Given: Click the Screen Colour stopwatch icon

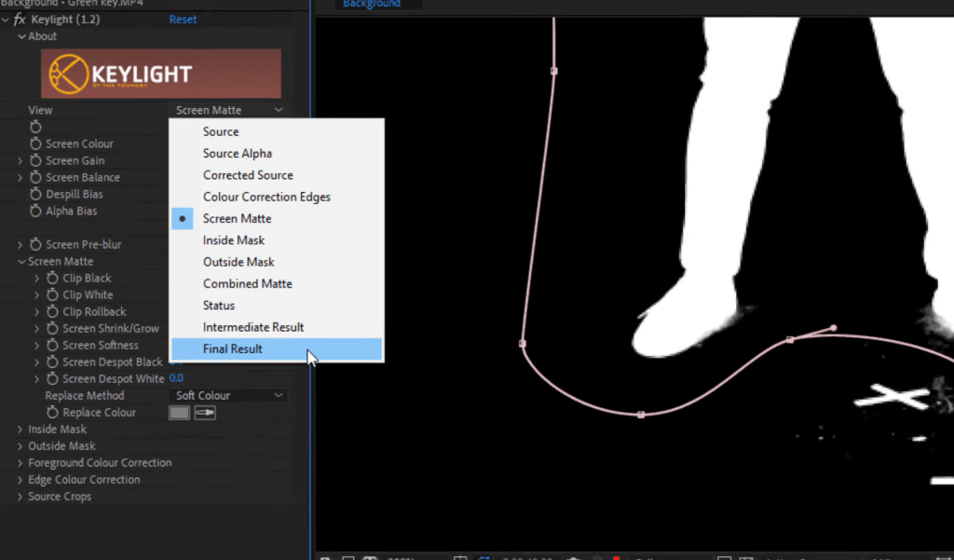Looking at the screenshot, I should [x=35, y=143].
